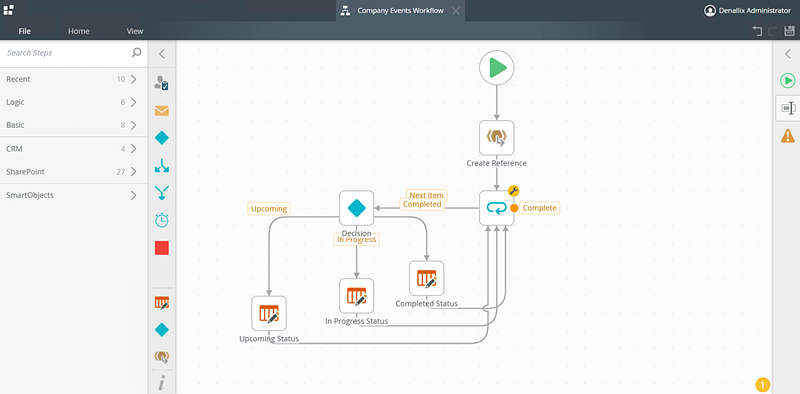Click the Create Reference workflow step

tap(496, 138)
